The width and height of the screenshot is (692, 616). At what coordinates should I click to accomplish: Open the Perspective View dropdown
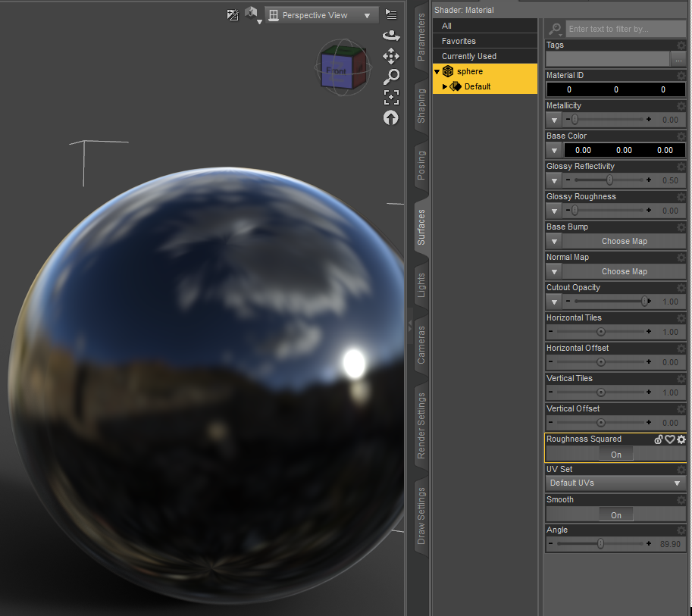(x=321, y=15)
